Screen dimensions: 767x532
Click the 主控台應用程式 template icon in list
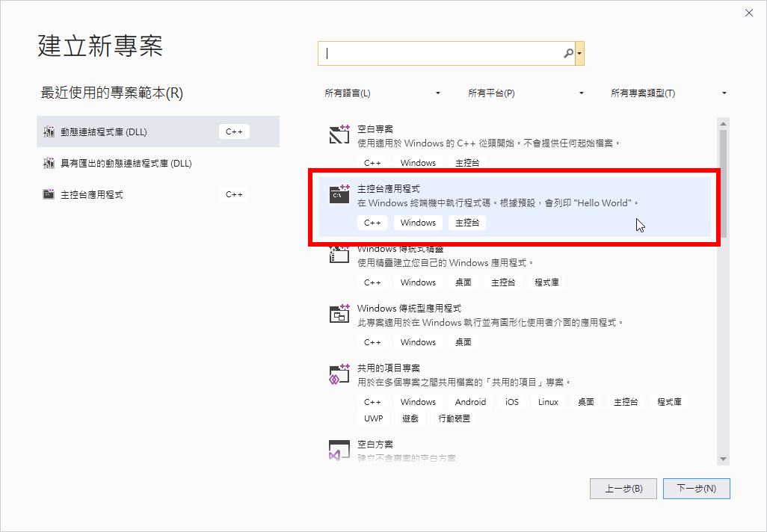click(x=339, y=194)
